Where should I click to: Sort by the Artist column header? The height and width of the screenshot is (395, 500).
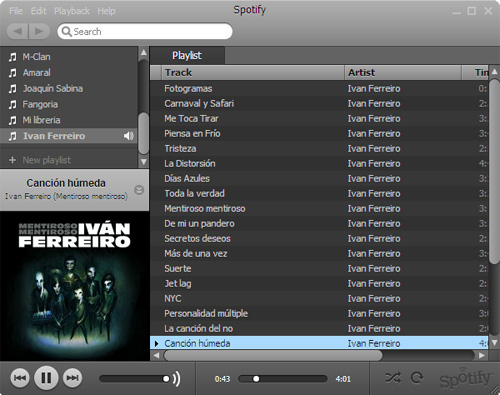(403, 72)
